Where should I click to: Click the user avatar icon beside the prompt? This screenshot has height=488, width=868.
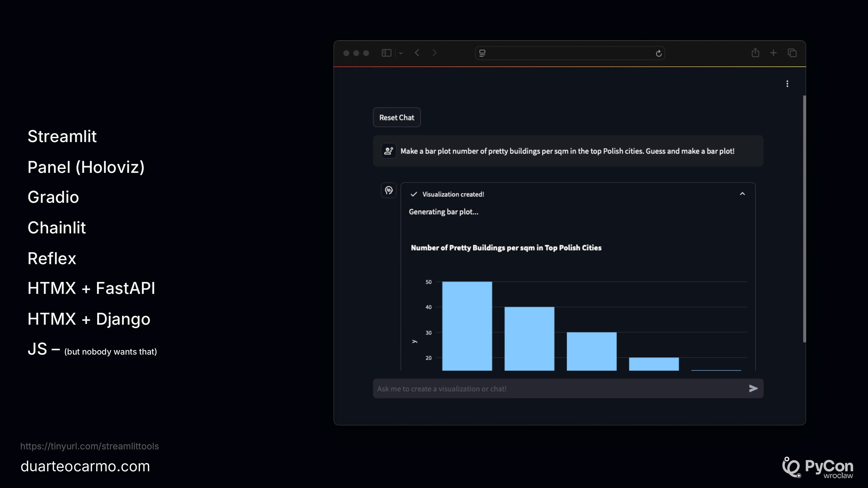[x=388, y=151]
